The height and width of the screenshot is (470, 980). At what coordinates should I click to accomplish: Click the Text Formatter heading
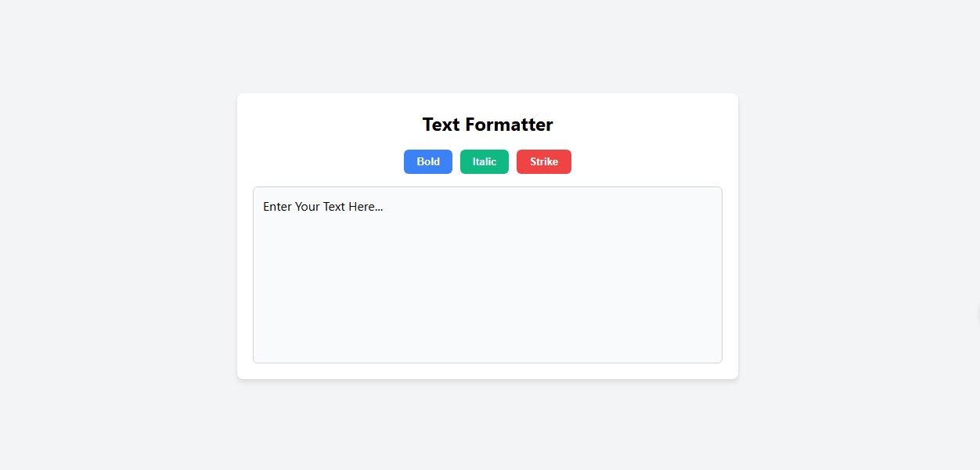click(488, 125)
